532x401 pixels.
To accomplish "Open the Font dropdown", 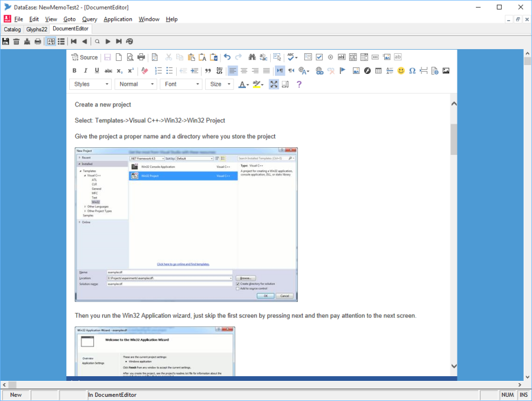I will [x=181, y=84].
